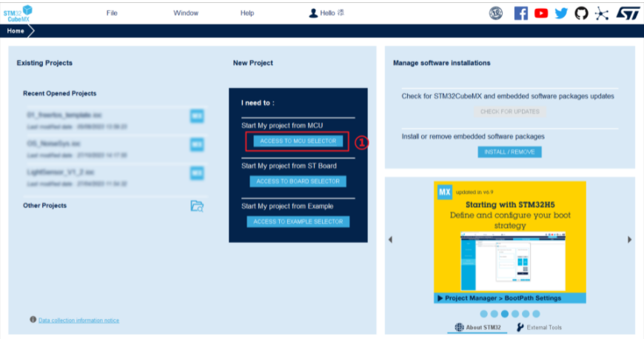
Task: Click Project Manager > BootPath Settings bar
Action: (x=510, y=298)
